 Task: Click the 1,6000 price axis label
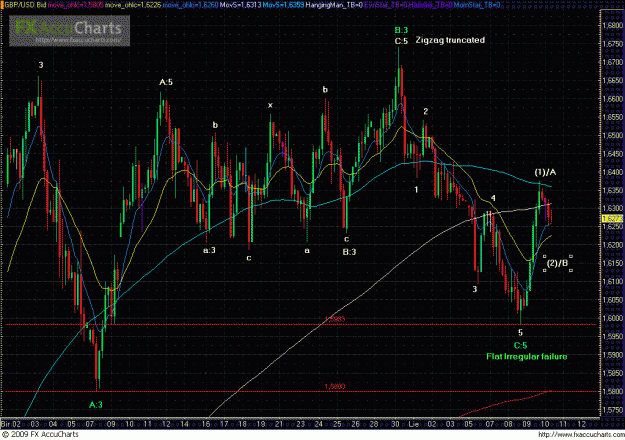[612, 318]
